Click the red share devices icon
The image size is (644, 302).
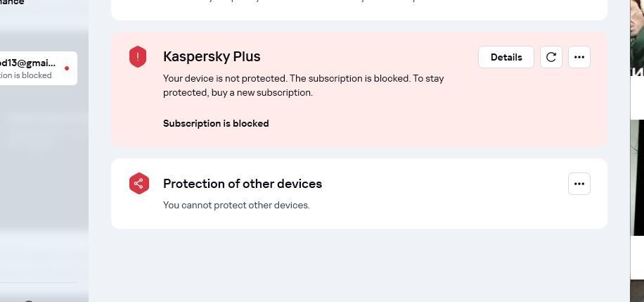click(x=139, y=184)
